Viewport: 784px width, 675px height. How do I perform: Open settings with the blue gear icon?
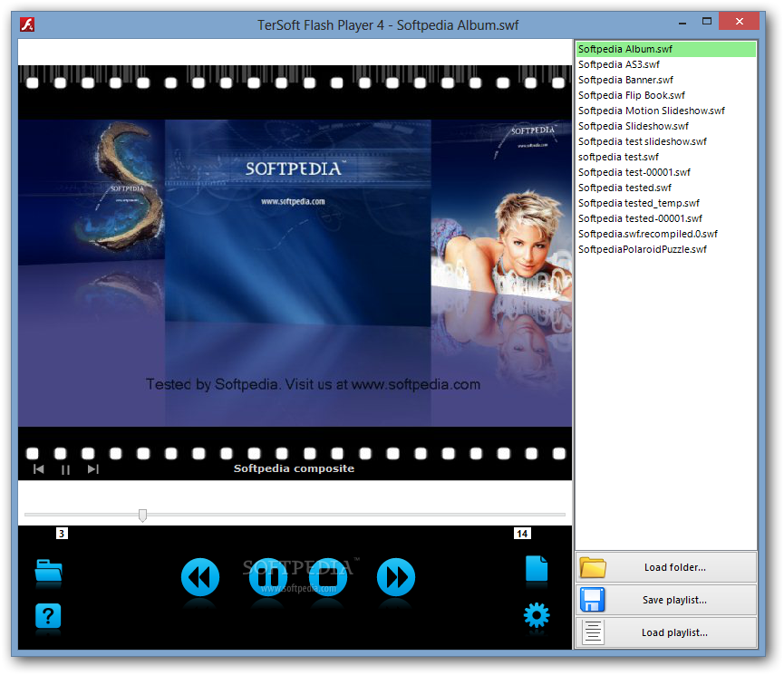click(x=537, y=615)
